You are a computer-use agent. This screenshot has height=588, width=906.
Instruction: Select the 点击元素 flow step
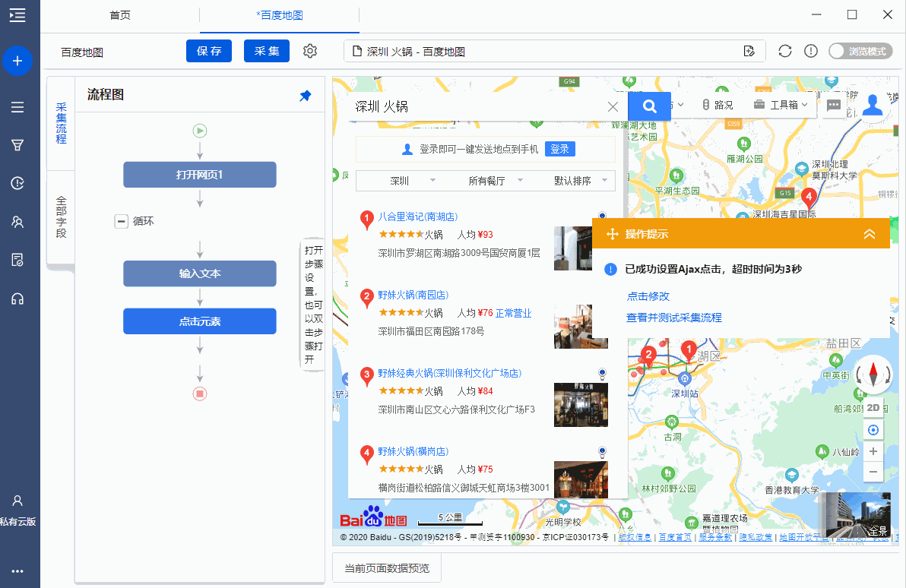click(x=200, y=321)
